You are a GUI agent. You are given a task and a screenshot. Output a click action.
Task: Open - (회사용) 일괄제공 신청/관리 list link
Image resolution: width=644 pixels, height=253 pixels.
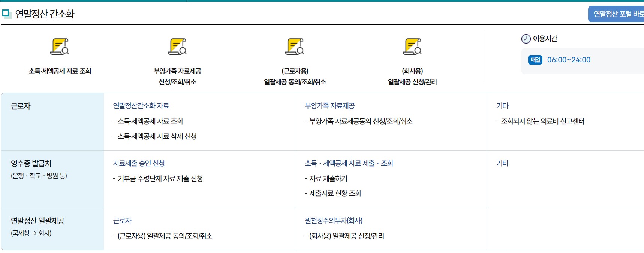click(344, 236)
